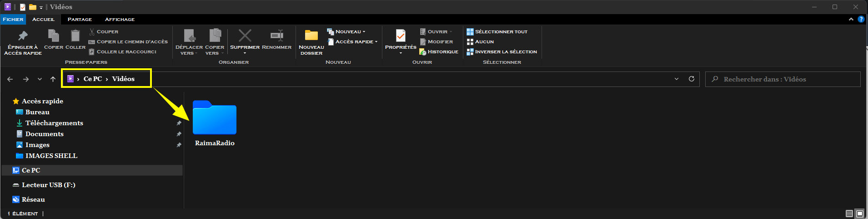Select Bureau in navigation pane
Viewport: 868px width, 219px height.
pyautogui.click(x=37, y=112)
